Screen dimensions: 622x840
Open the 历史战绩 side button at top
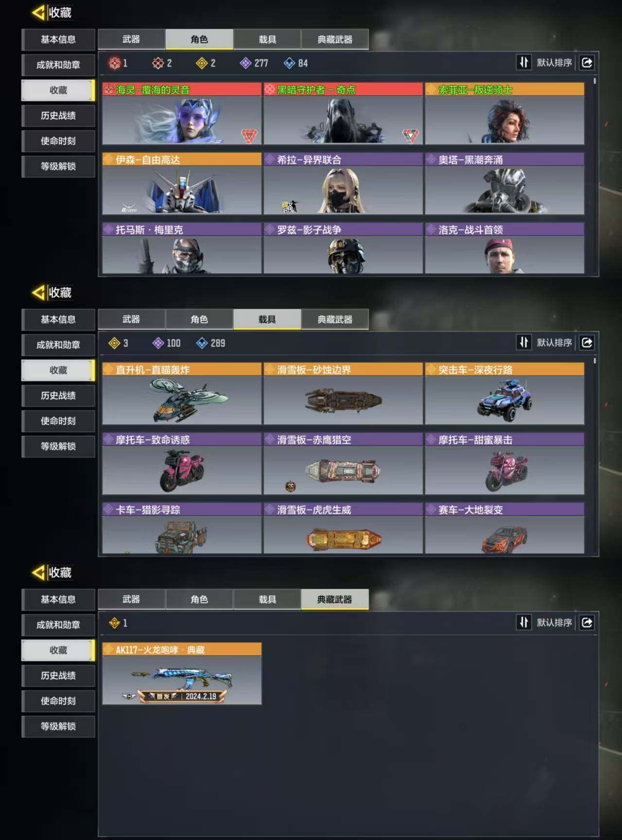tap(58, 116)
